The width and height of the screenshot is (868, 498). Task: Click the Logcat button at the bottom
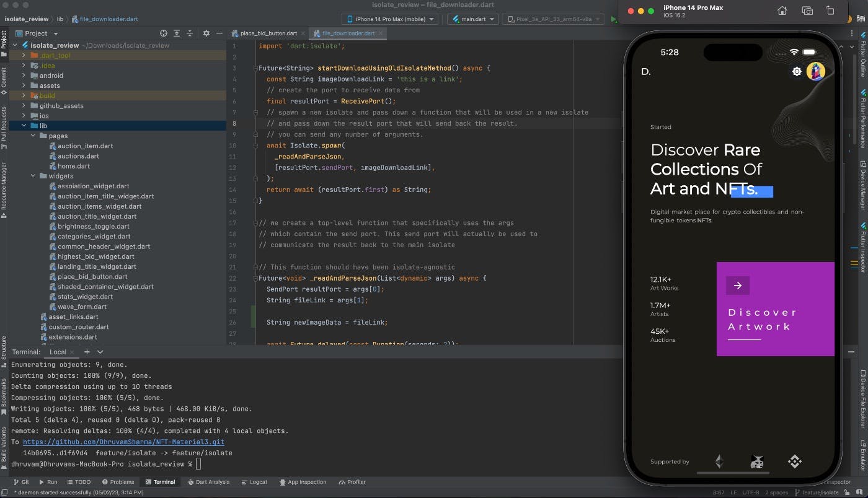[254, 482]
